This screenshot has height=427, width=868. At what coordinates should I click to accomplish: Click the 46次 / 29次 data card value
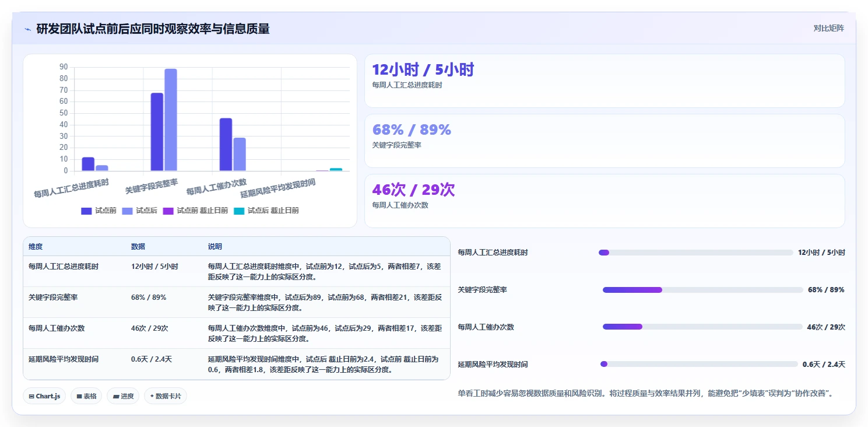[413, 190]
